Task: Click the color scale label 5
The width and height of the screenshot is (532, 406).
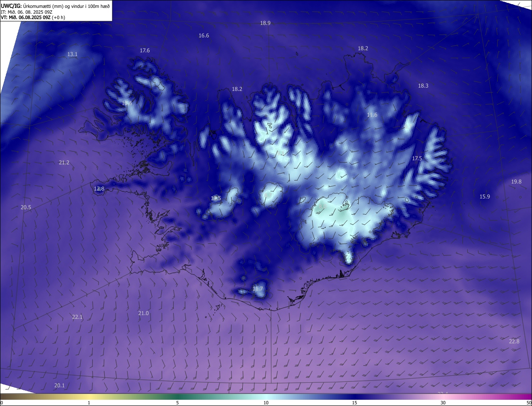Action: [x=177, y=403]
